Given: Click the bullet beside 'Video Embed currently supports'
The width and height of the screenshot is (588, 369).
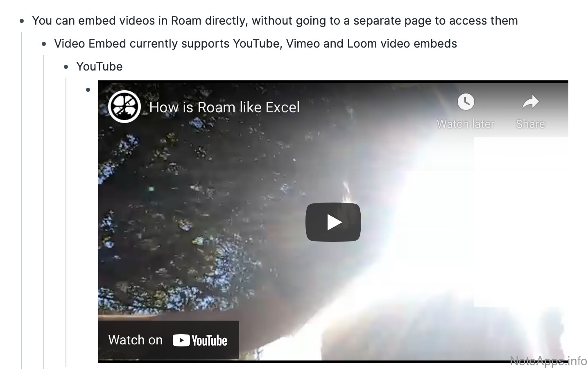Looking at the screenshot, I should [44, 44].
